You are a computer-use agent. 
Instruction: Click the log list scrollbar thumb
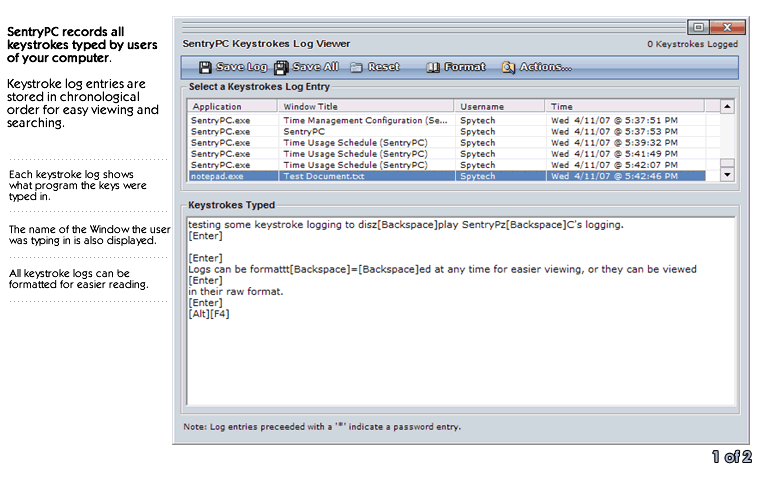(727, 163)
